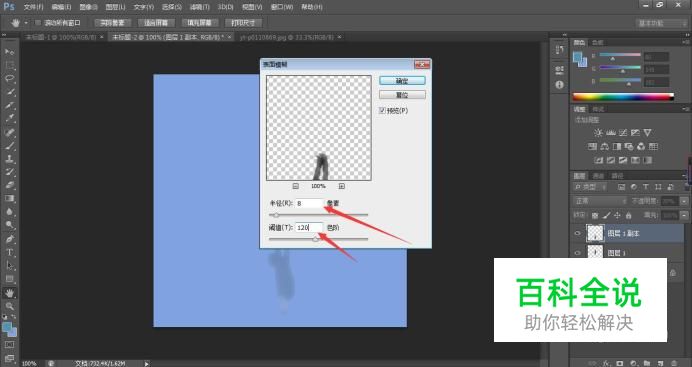Select the Horizontal Type tool
692x367 pixels.
pos(9,253)
